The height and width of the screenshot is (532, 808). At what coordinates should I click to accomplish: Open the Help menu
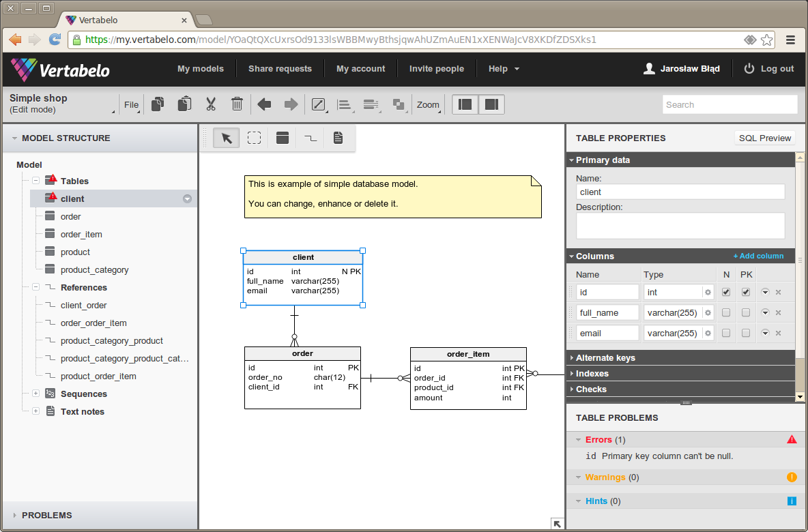tap(504, 68)
